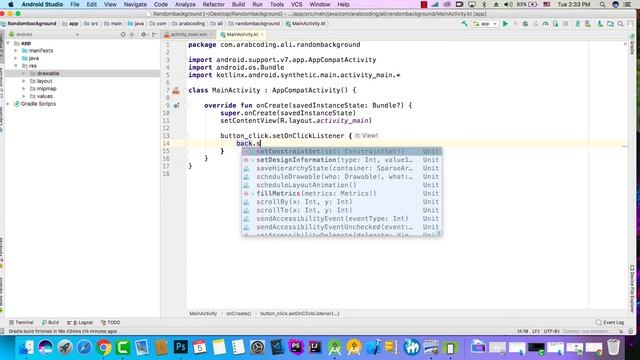Viewport: 640px width, 360px height.
Task: Click the override gutter icon on line 9
Action: [176, 106]
